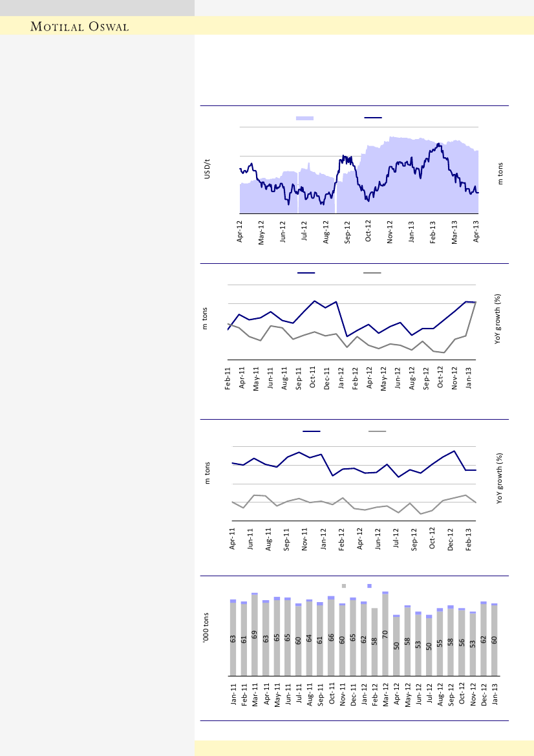Select the Apr-13 label on the top chart axis
This screenshot has width=534, height=756.
(x=478, y=232)
